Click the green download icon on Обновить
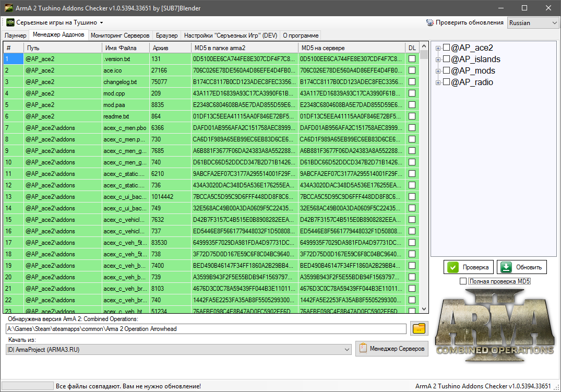The width and height of the screenshot is (561, 392). pyautogui.click(x=506, y=267)
